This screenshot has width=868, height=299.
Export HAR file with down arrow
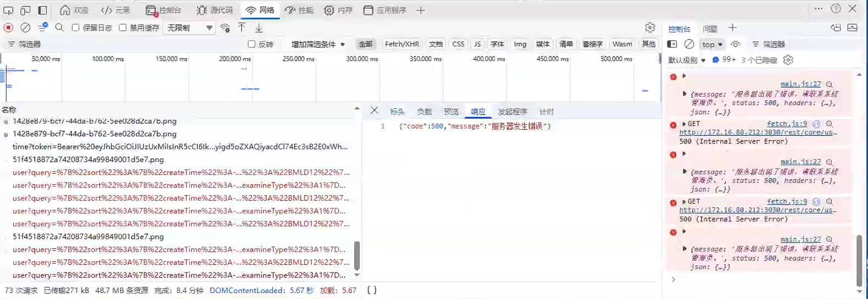pyautogui.click(x=259, y=27)
